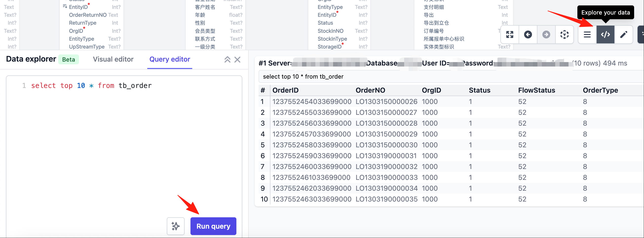644x238 pixels.
Task: Toggle the Explore your data code icon
Action: 605,34
